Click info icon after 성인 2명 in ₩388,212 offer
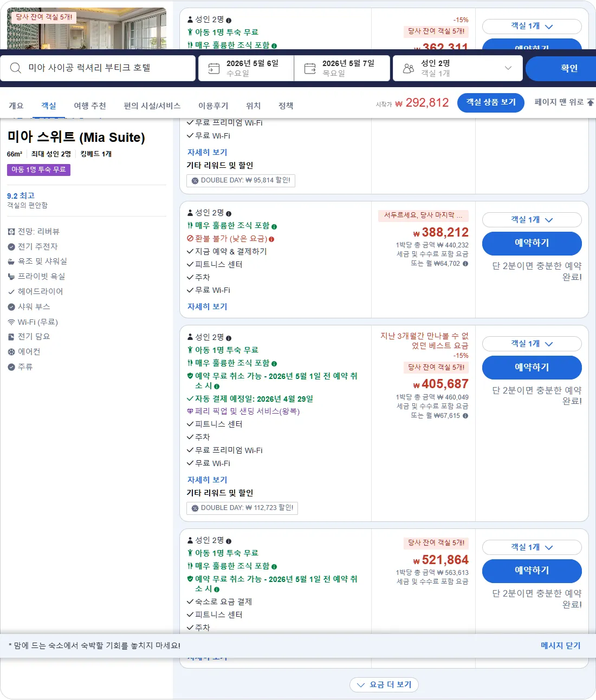The height and width of the screenshot is (700, 596). pos(229,213)
